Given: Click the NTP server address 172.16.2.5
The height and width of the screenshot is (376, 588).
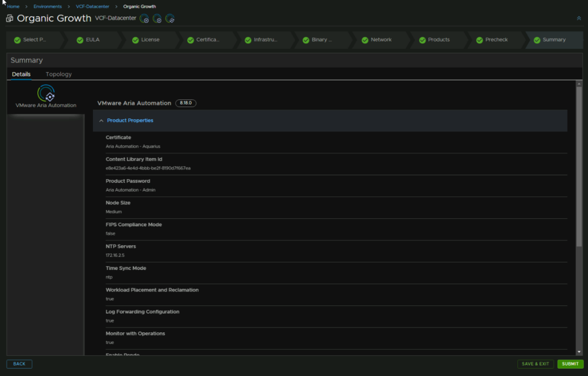Looking at the screenshot, I should (115, 255).
